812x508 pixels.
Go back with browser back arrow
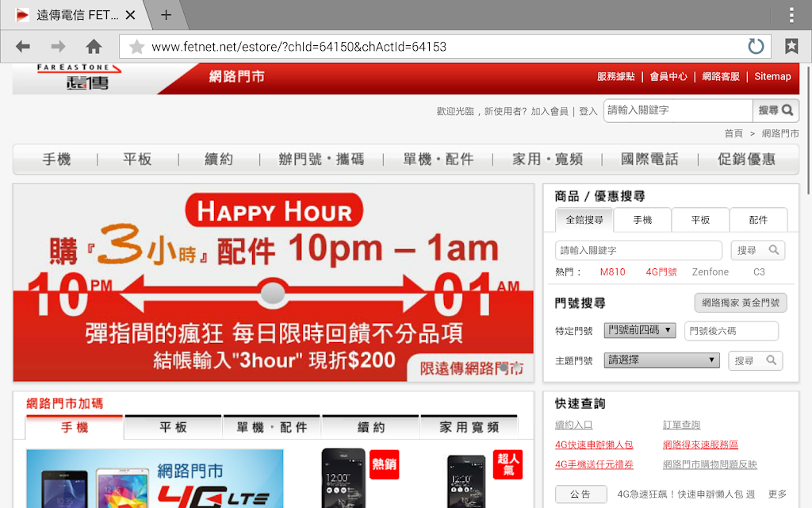pos(23,47)
